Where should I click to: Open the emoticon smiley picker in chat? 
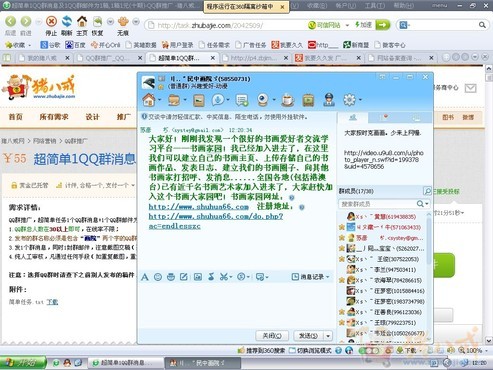click(158, 277)
